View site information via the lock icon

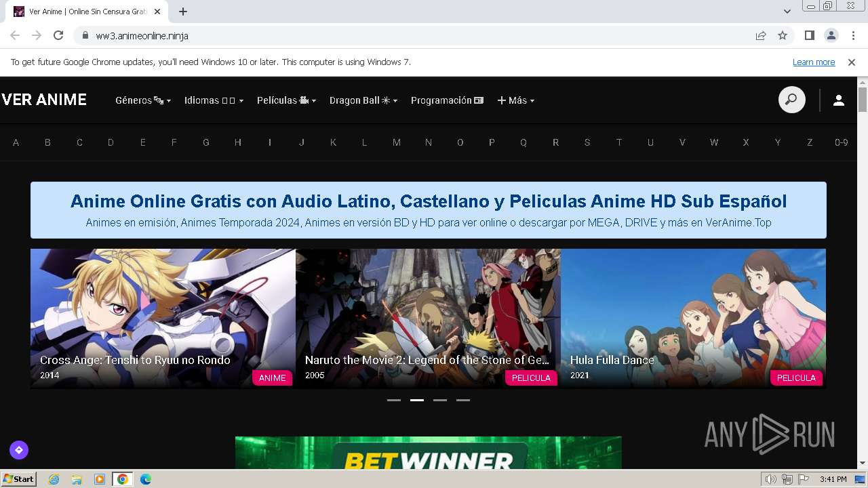pyautogui.click(x=85, y=36)
